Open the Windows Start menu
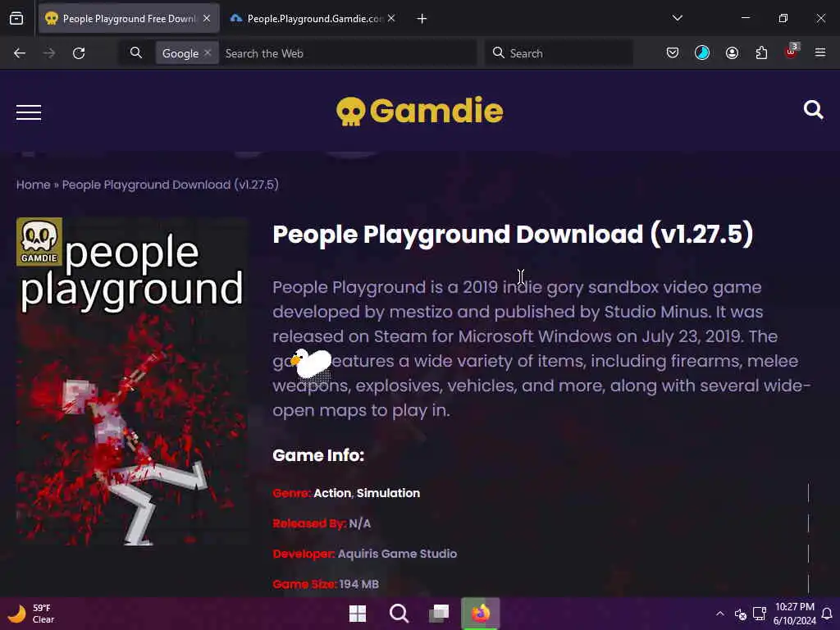This screenshot has width=840, height=630. point(358,614)
